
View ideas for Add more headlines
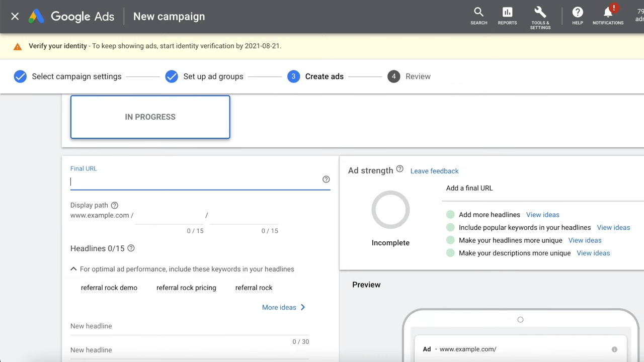click(542, 215)
